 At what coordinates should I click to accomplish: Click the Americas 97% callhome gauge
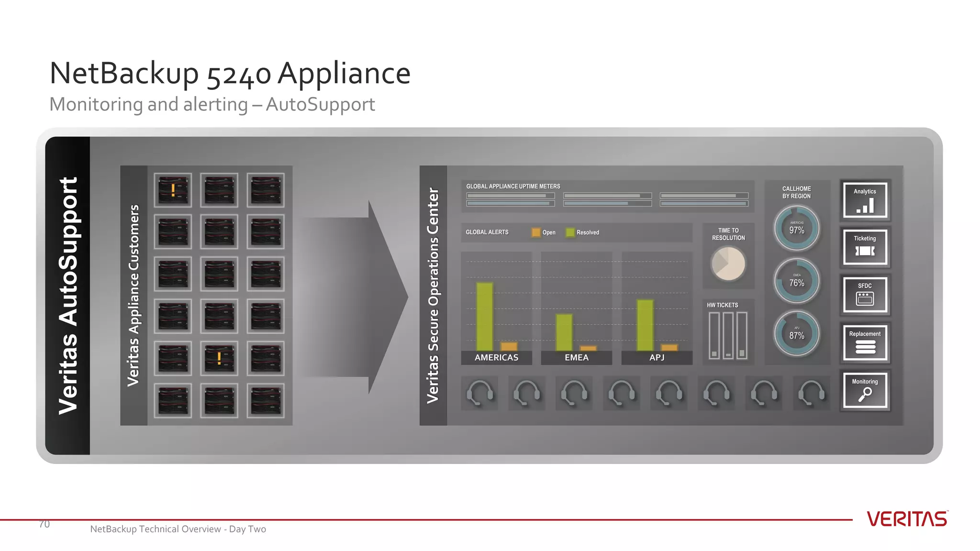(797, 228)
